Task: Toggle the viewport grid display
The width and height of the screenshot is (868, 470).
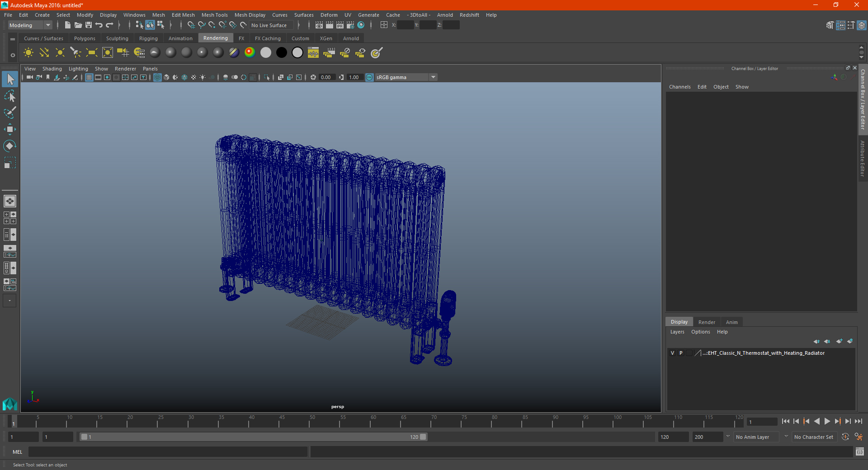Action: 89,77
